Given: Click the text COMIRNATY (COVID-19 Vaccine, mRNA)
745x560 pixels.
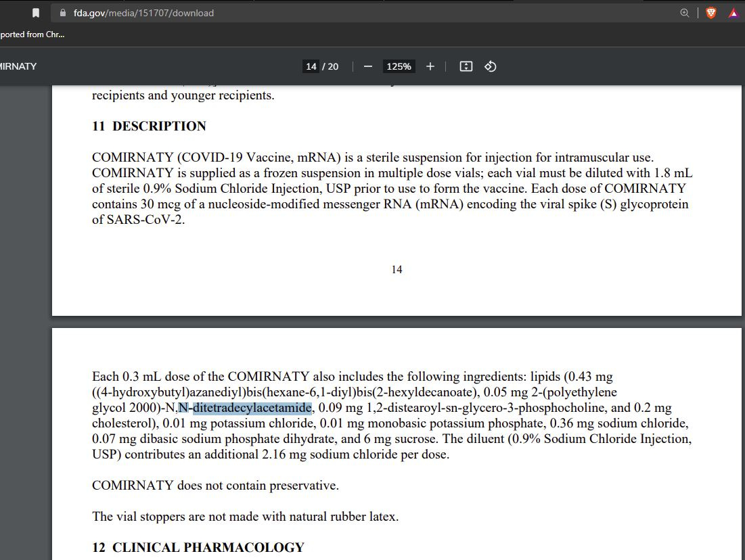Looking at the screenshot, I should point(216,157).
